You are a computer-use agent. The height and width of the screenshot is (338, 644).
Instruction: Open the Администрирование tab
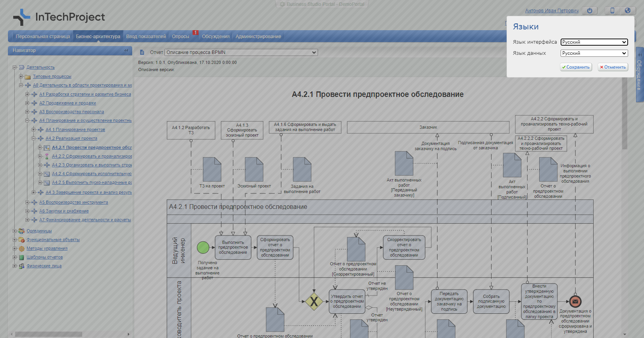point(258,37)
